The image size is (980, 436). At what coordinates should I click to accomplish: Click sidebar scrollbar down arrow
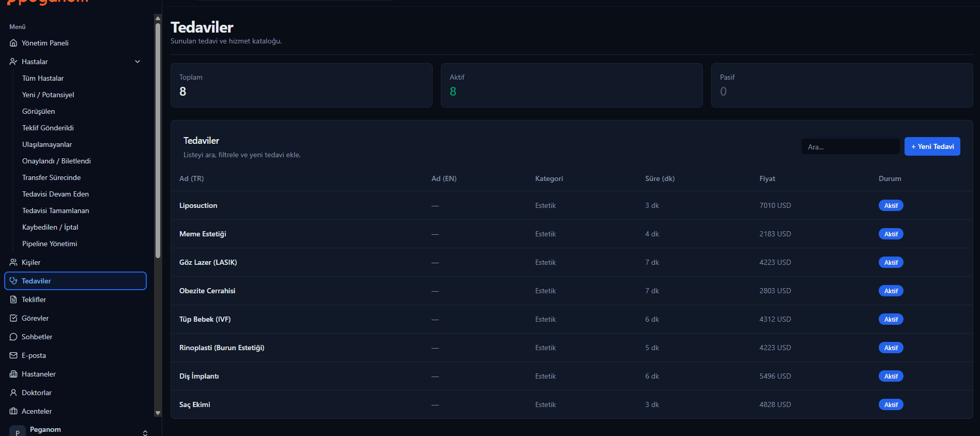[158, 413]
